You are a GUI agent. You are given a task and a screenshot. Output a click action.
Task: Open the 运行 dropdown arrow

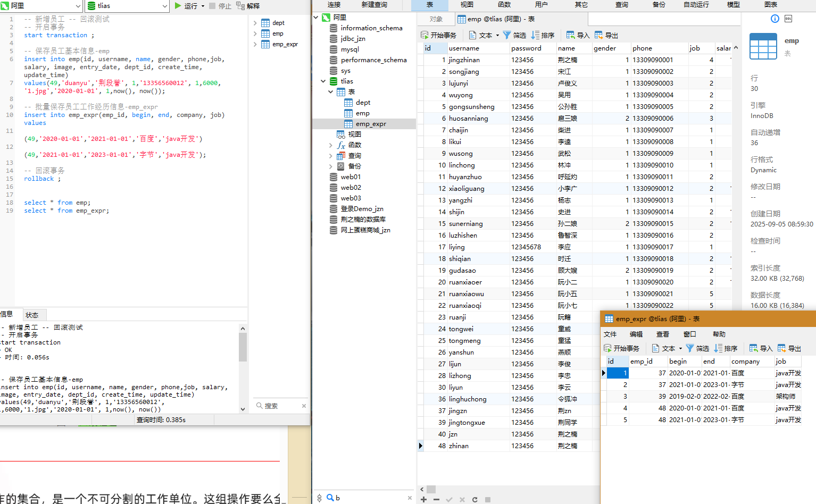203,6
